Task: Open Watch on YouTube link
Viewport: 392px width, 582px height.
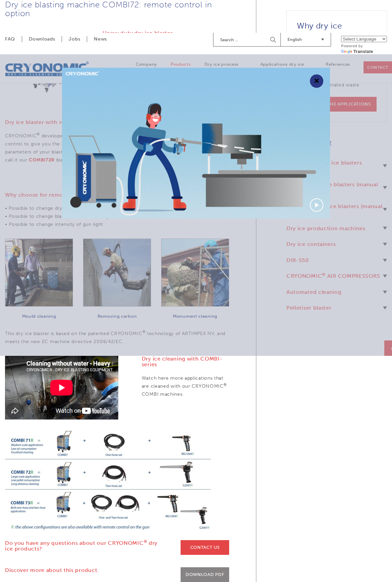Action: pyautogui.click(x=82, y=411)
